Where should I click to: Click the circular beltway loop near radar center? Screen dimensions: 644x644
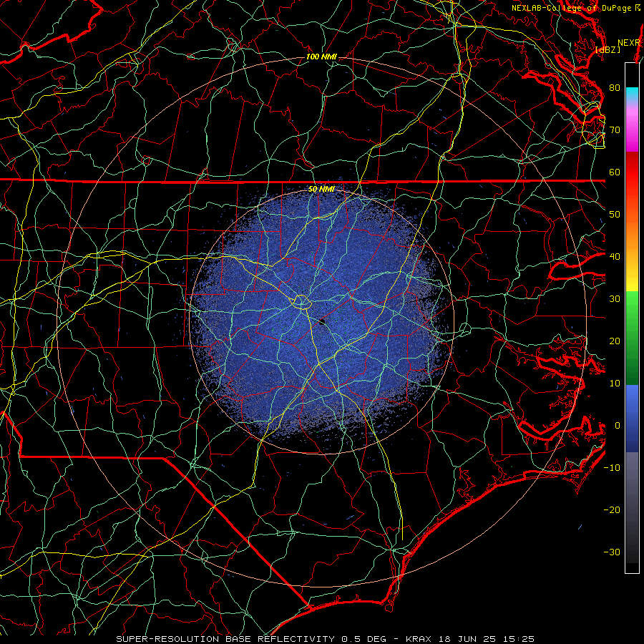pyautogui.click(x=301, y=302)
